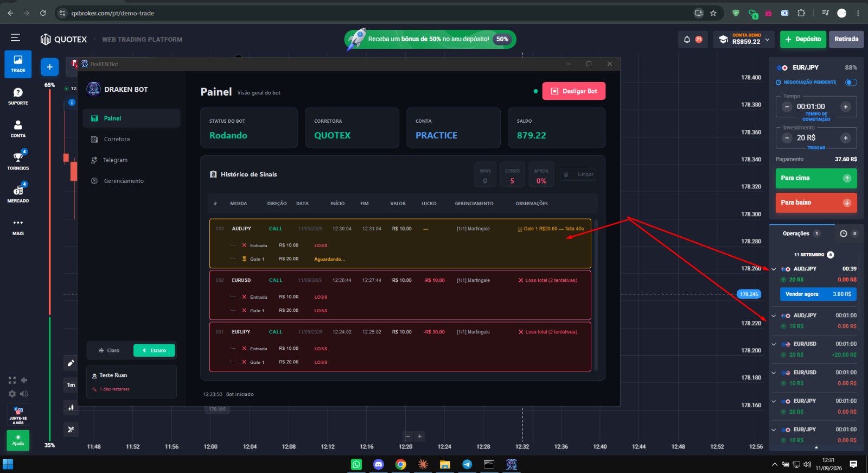This screenshot has height=473, width=868.
Task: Open the Gerenciamento menu item in DraKEN Bot
Action: point(131,181)
